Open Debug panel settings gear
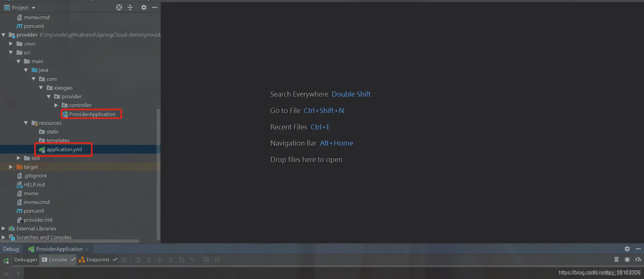Screen dimensions: 644x279 click(627, 249)
